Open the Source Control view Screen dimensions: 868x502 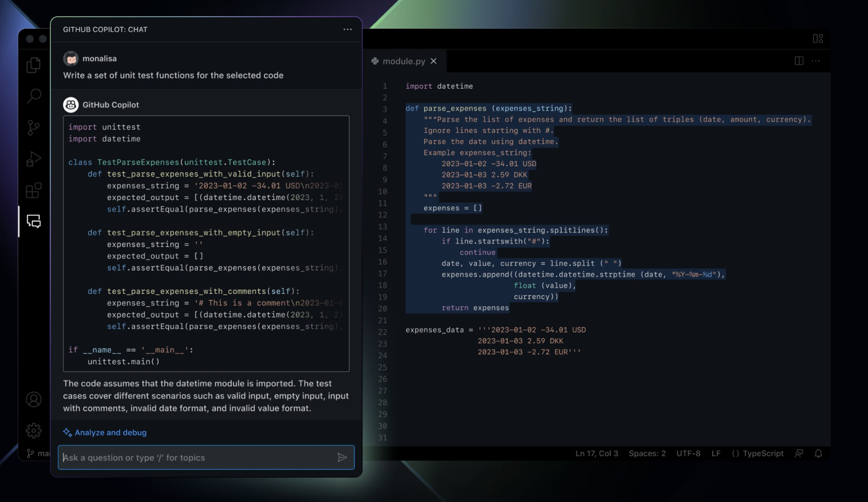point(33,127)
